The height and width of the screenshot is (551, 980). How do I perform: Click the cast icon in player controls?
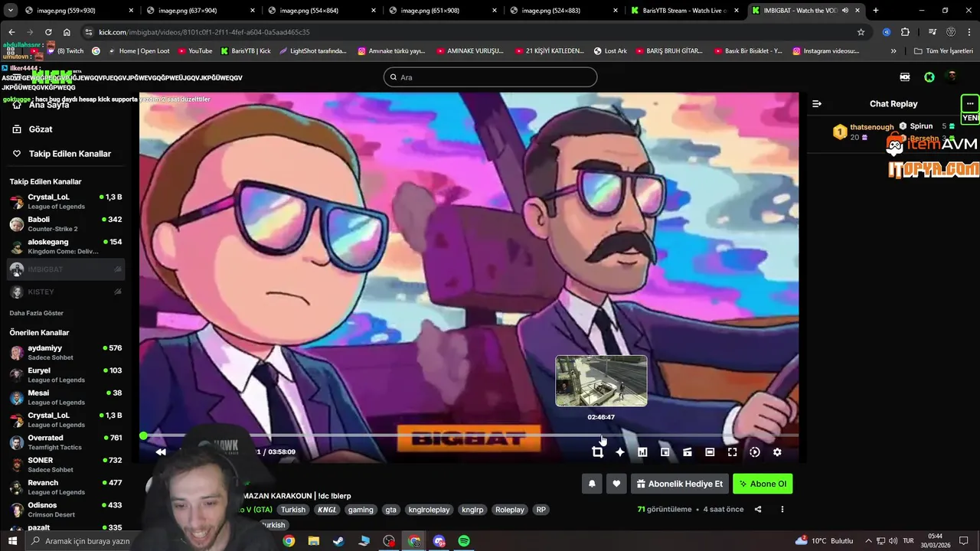pos(688,452)
